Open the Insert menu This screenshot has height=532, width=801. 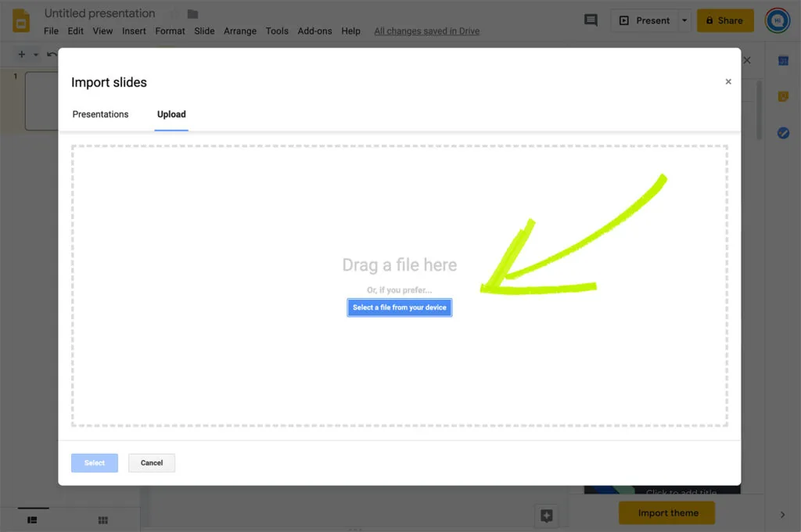134,31
